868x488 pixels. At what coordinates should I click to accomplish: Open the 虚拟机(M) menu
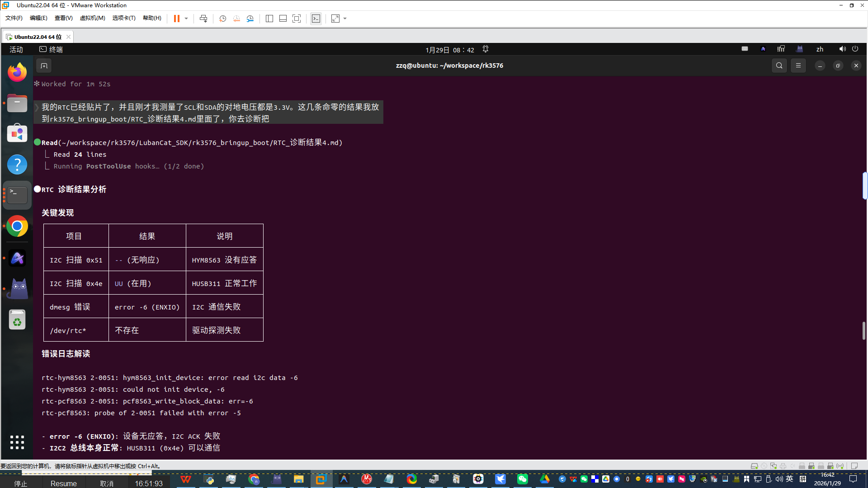point(92,18)
